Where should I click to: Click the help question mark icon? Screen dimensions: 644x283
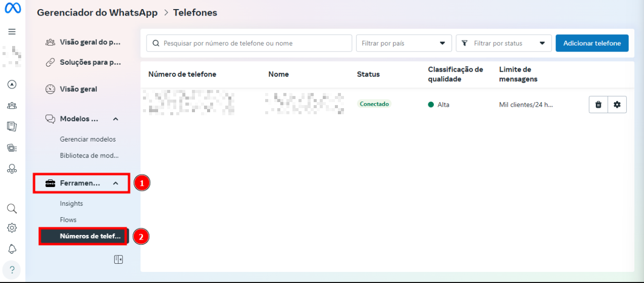pyautogui.click(x=12, y=269)
